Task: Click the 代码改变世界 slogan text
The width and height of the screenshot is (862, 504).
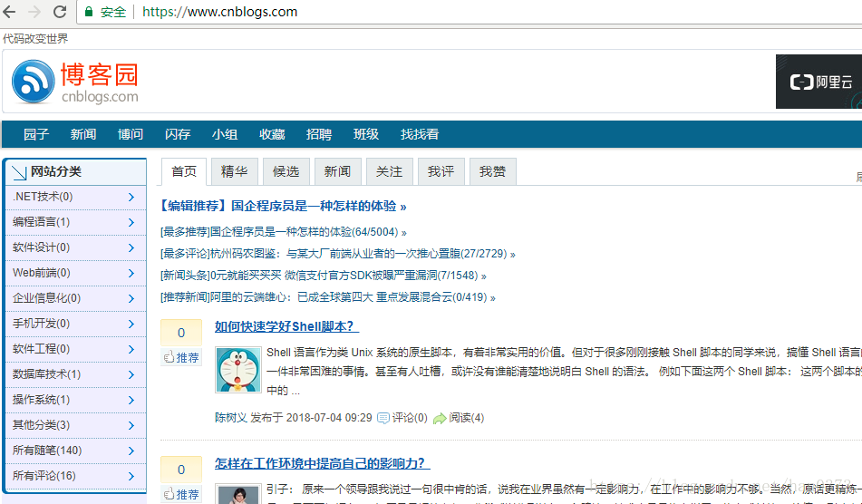Action: [x=35, y=38]
